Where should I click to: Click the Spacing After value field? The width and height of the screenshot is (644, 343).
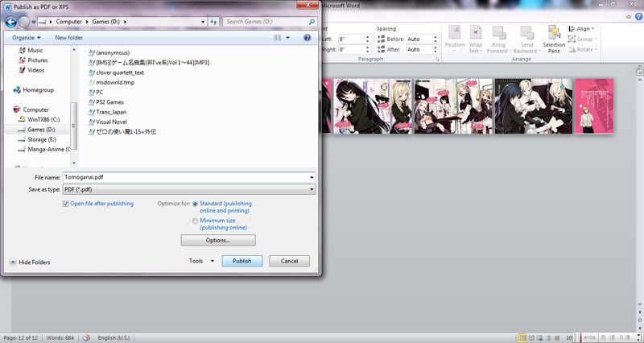[419, 49]
